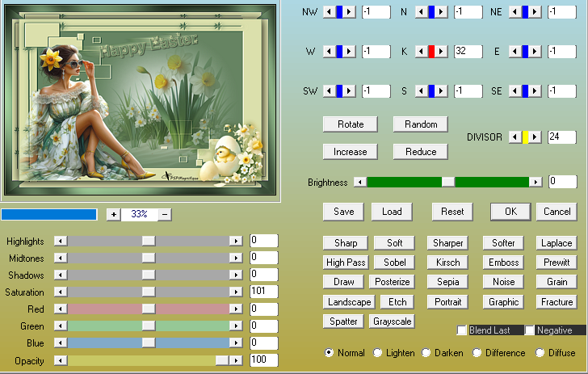Click OK to confirm the filter
The height and width of the screenshot is (374, 588).
510,212
